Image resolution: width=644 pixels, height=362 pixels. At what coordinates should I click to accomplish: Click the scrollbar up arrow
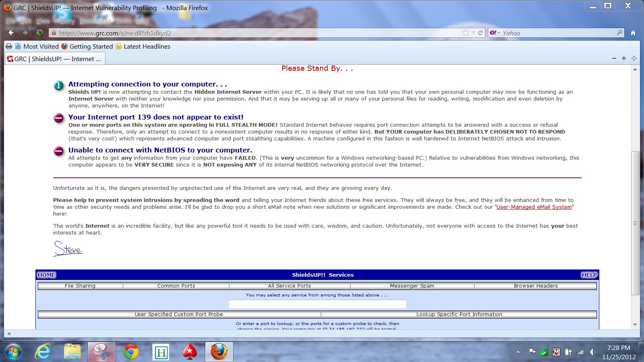[x=635, y=69]
